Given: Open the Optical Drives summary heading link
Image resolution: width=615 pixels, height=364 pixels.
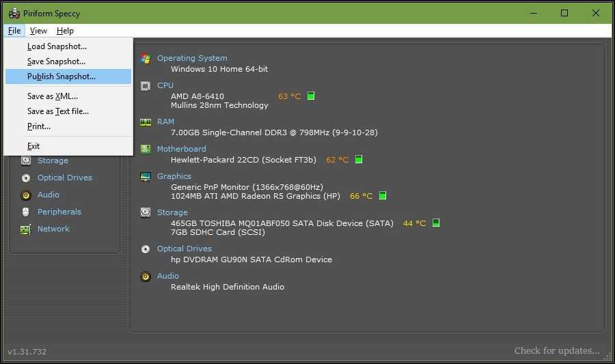Looking at the screenshot, I should click(184, 249).
